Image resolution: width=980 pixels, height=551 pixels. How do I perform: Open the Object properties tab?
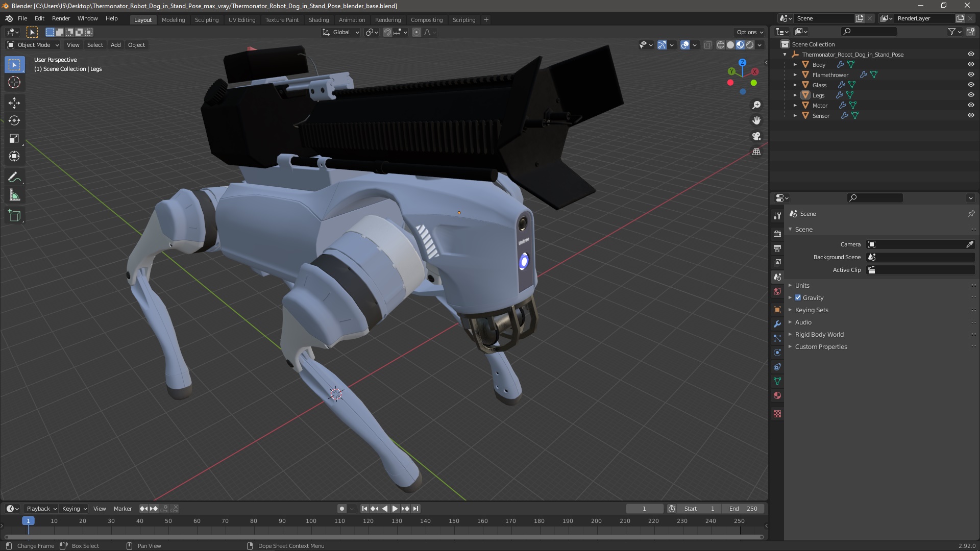[x=777, y=310]
